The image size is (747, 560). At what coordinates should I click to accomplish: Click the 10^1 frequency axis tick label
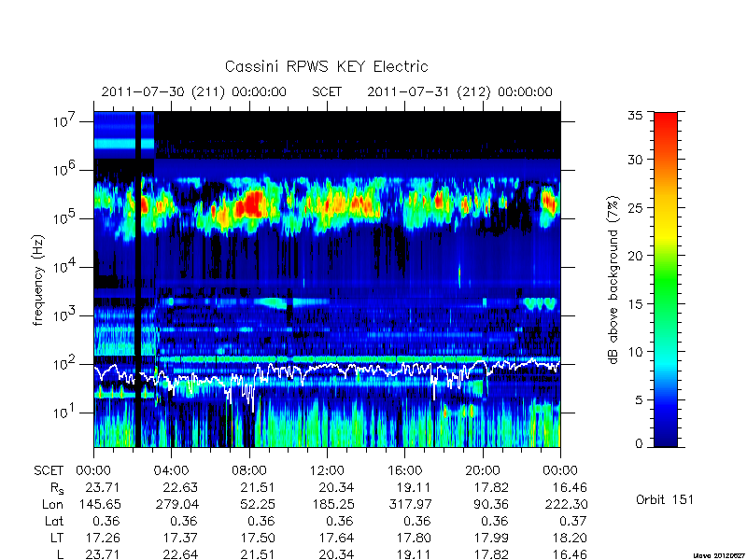coord(63,413)
